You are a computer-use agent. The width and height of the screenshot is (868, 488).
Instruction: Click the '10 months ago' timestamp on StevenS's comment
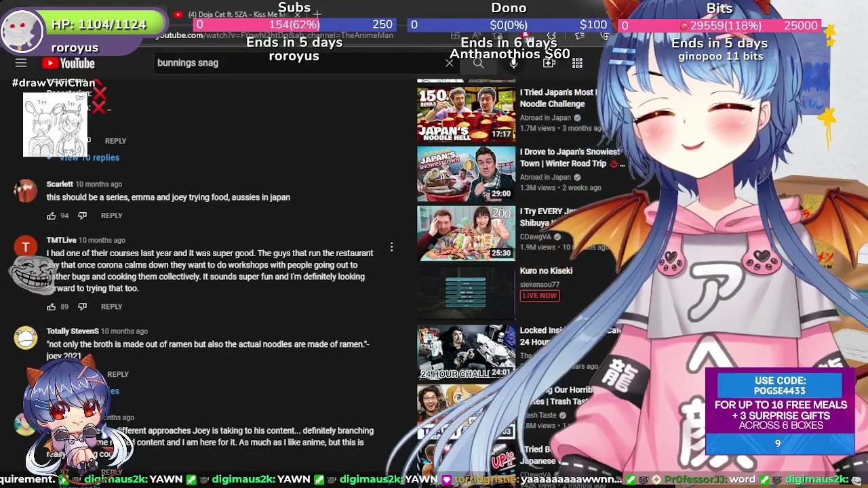(x=125, y=331)
